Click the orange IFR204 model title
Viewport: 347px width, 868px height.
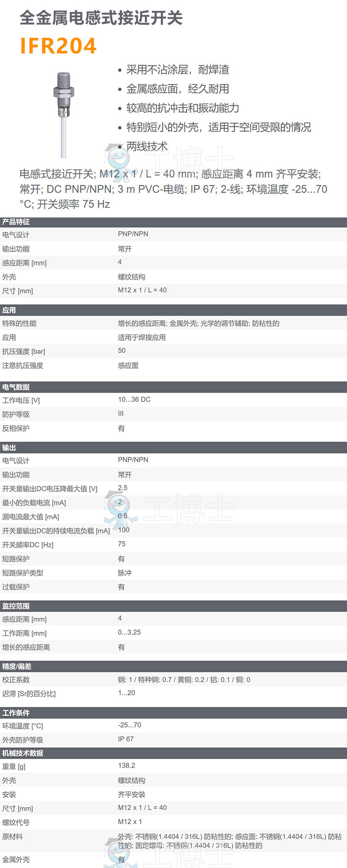point(58,46)
